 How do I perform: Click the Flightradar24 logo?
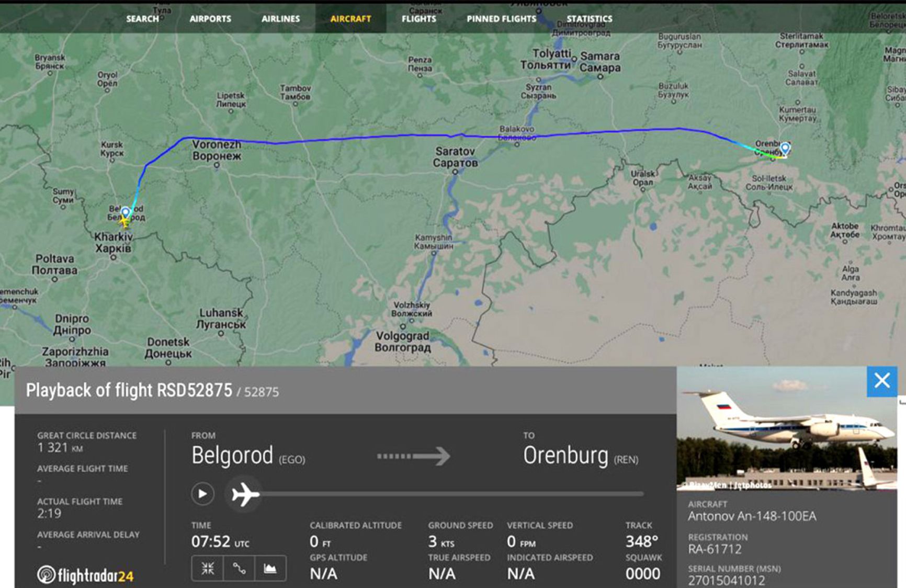[85, 575]
